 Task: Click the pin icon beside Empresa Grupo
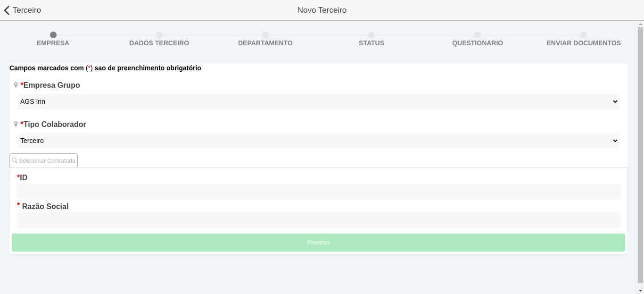pos(16,85)
